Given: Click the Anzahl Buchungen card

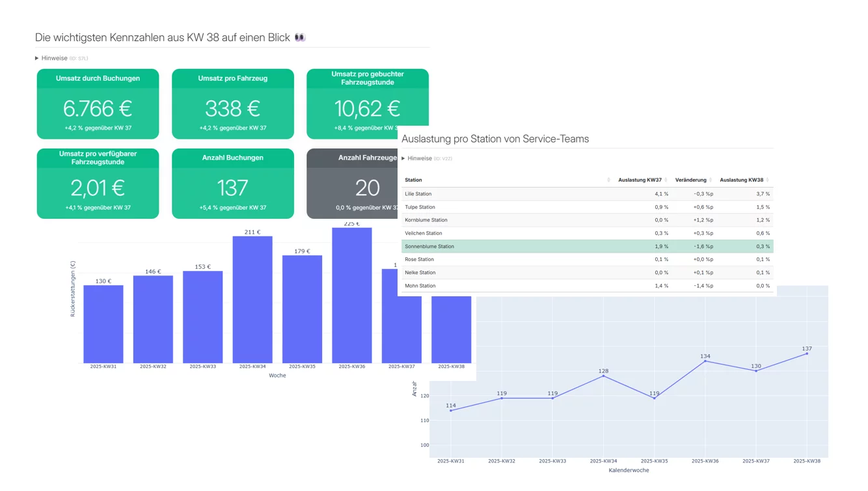Looking at the screenshot, I should pos(232,184).
